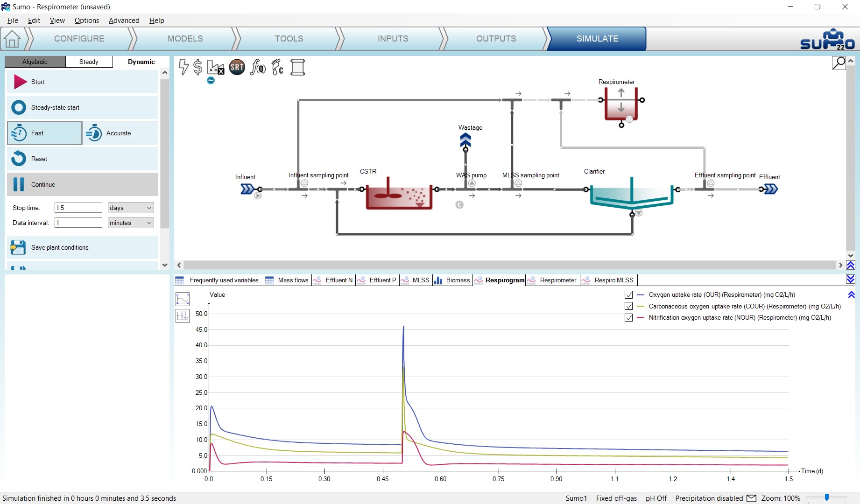Select the Accurate simulation mode

click(120, 133)
